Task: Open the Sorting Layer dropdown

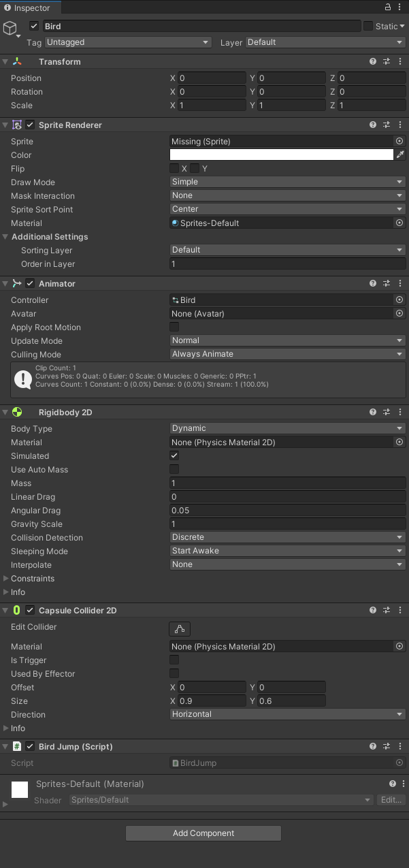Action: 288,250
